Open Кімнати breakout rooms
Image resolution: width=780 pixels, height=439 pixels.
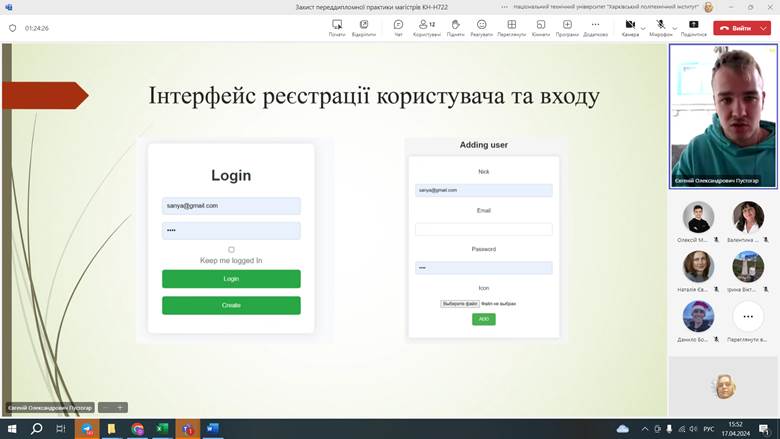click(x=540, y=27)
